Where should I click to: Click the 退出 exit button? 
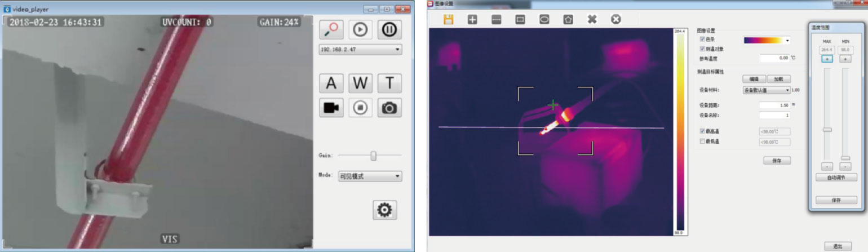[x=837, y=246]
